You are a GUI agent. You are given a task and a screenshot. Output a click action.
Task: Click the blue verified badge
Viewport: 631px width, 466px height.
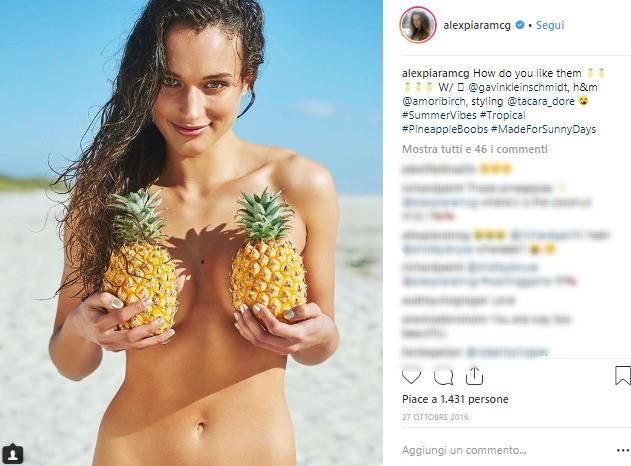point(520,25)
